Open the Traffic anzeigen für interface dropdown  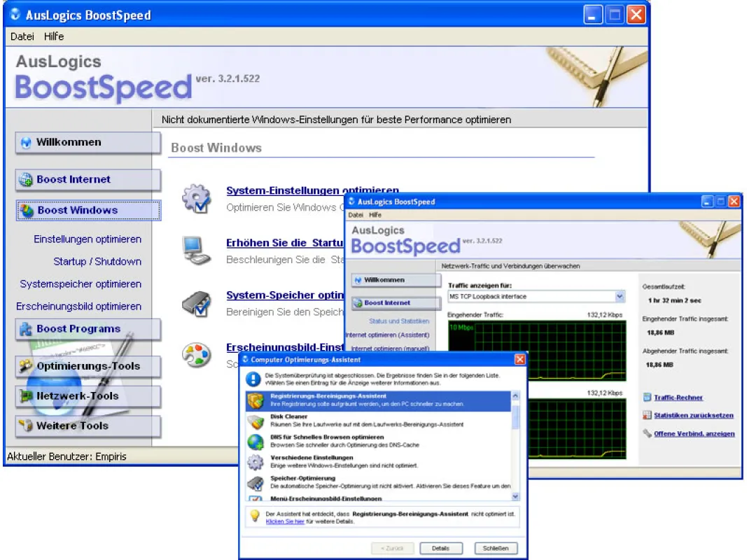(x=619, y=297)
